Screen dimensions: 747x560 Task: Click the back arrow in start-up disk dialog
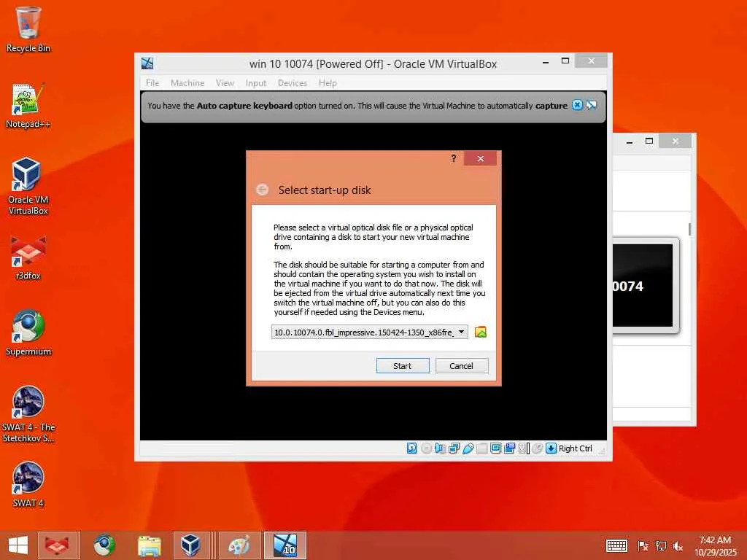[262, 190]
